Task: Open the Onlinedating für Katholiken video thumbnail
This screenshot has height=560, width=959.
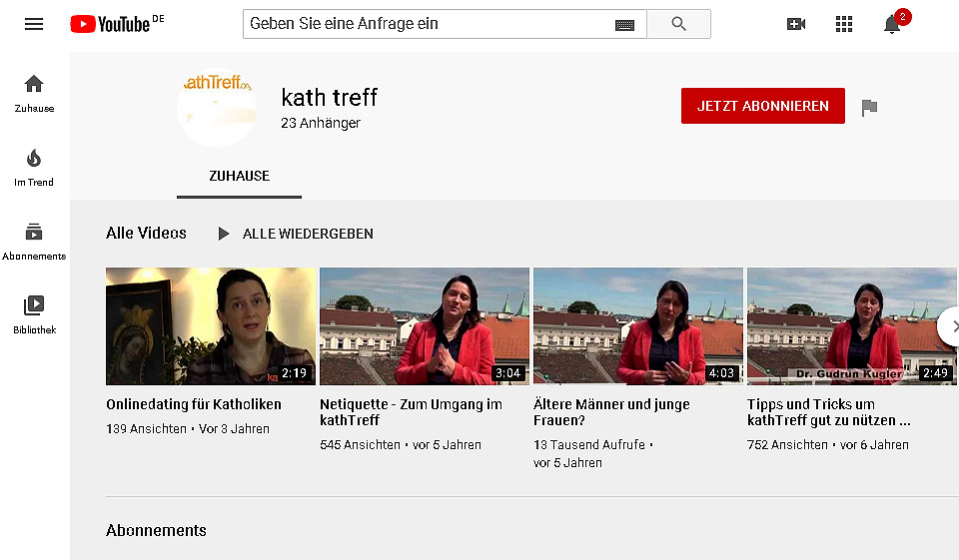Action: coord(210,326)
